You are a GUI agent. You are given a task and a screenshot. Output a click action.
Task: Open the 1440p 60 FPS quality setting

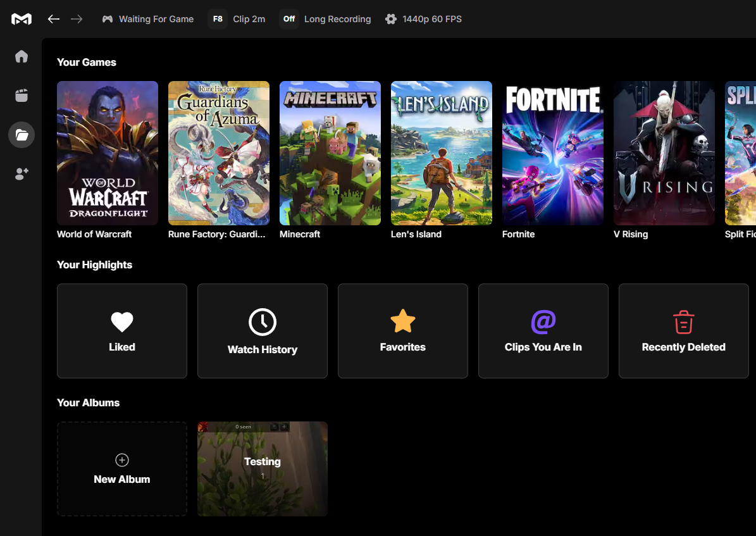[432, 19]
